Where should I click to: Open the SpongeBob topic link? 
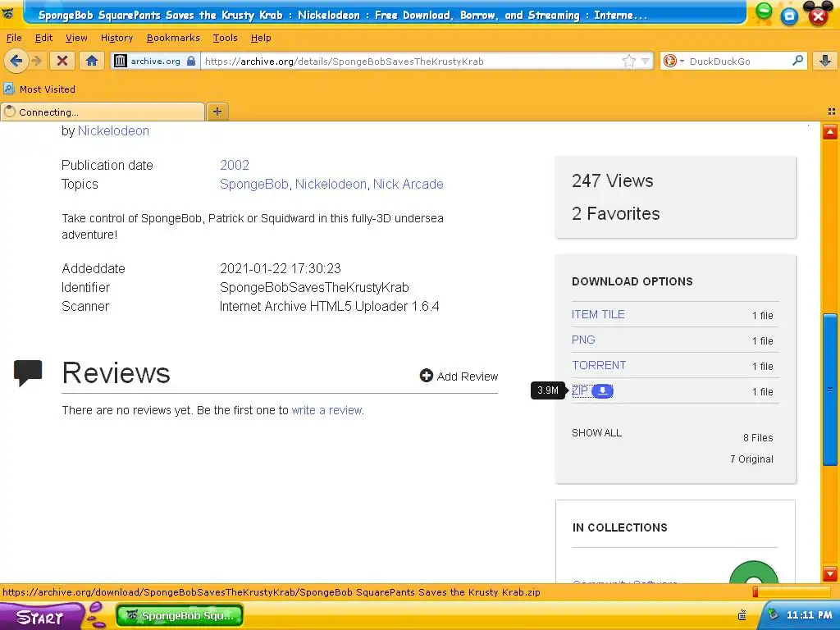point(254,184)
